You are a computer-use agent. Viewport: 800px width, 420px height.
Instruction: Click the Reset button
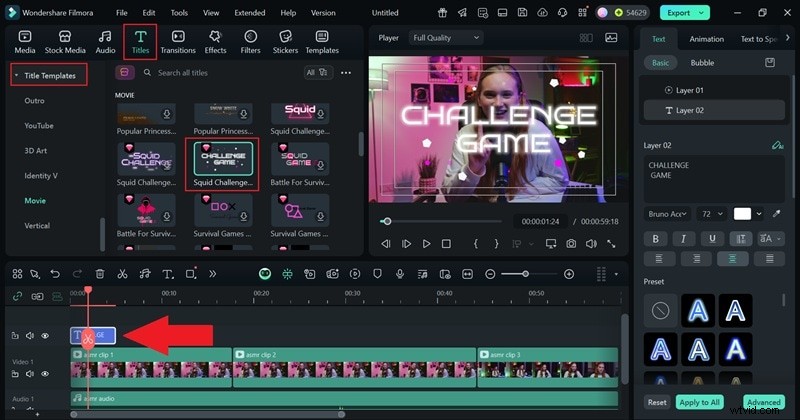657,402
